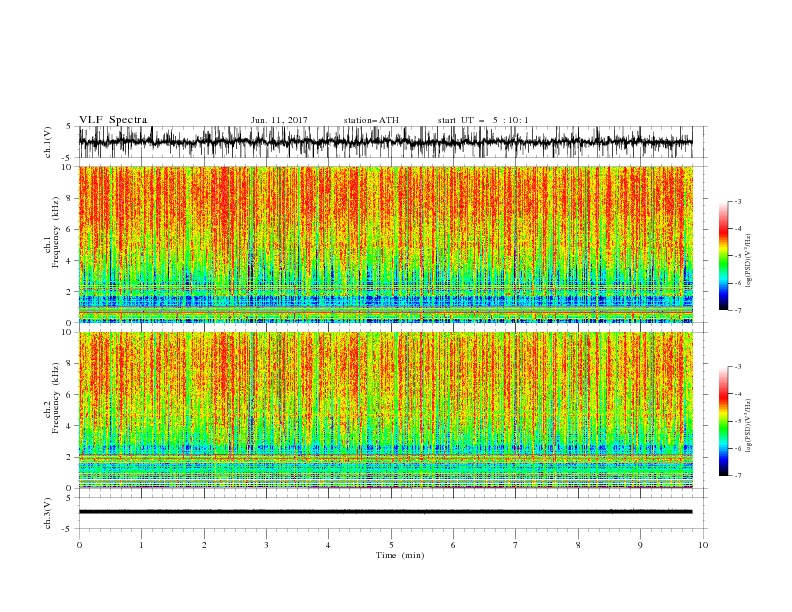Click the ch.2 spectrogram color scale bar

point(723,421)
